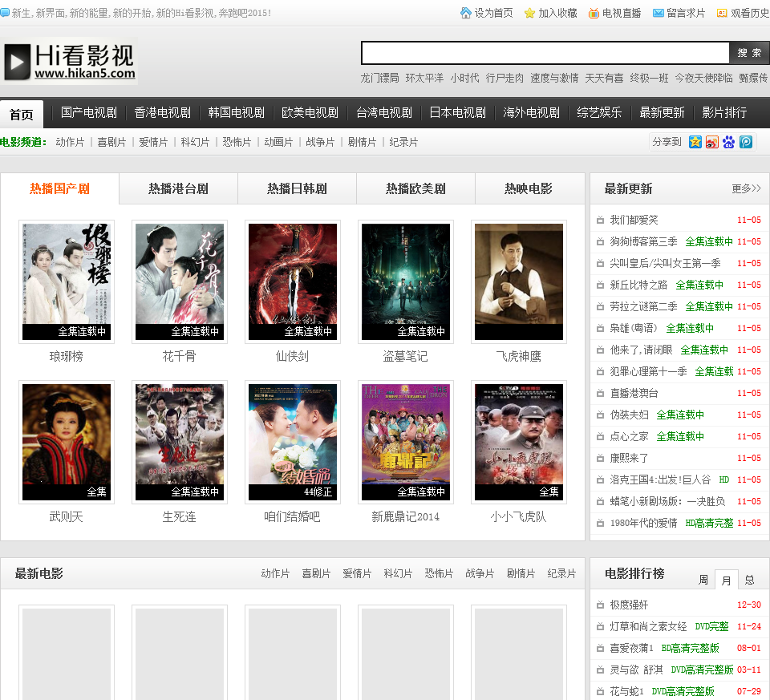The image size is (770, 700).
Task: Open 1980年代的爱情 in latest updates
Action: pyautogui.click(x=643, y=523)
